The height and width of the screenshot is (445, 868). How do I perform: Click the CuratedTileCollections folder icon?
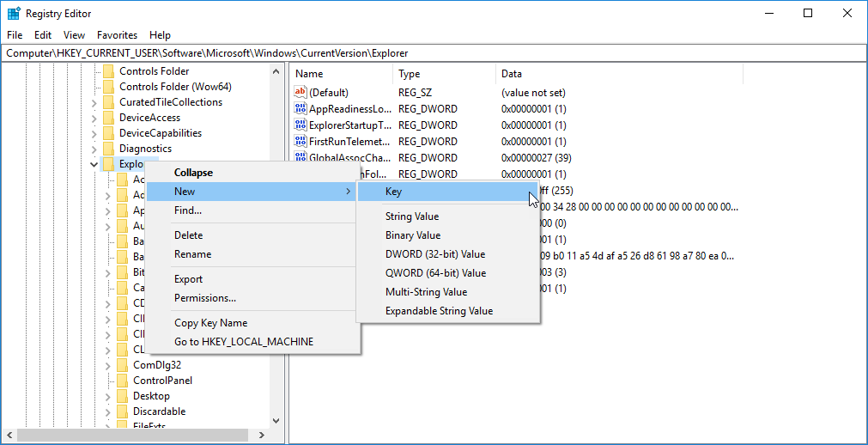tap(108, 102)
